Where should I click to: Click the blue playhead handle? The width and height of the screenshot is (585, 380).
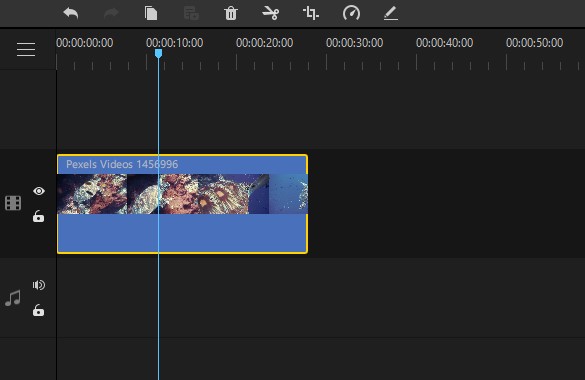point(159,54)
